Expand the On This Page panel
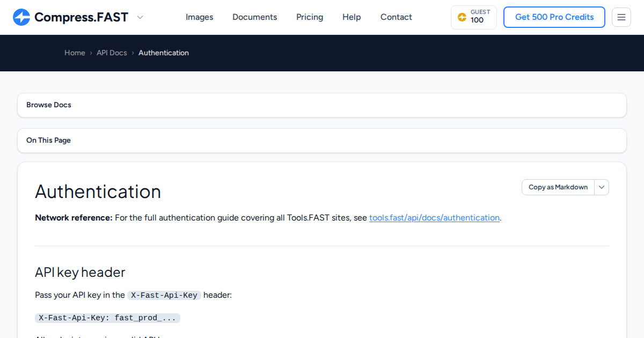 pos(322,141)
